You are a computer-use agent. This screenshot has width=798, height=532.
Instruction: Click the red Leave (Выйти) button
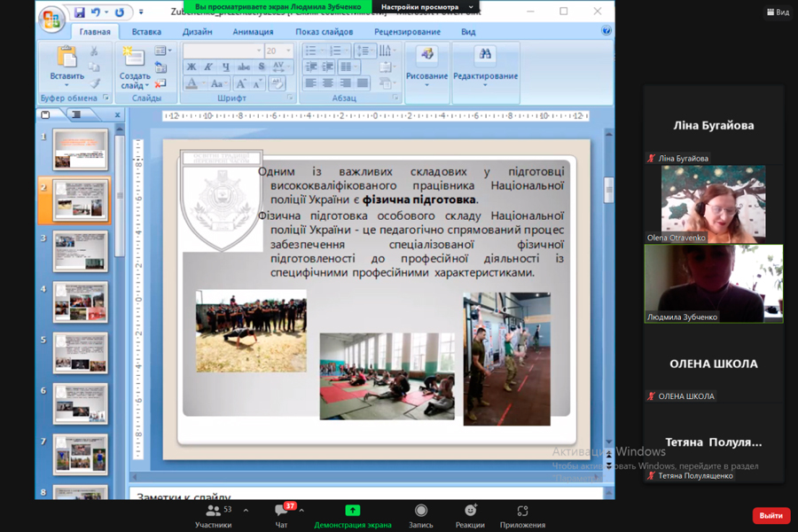771,515
